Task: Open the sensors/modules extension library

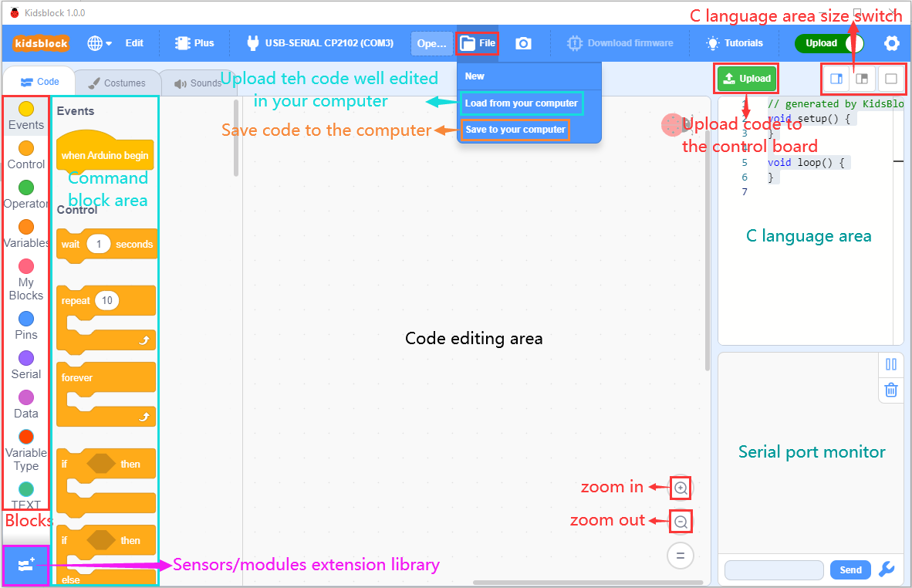Action: click(x=25, y=565)
